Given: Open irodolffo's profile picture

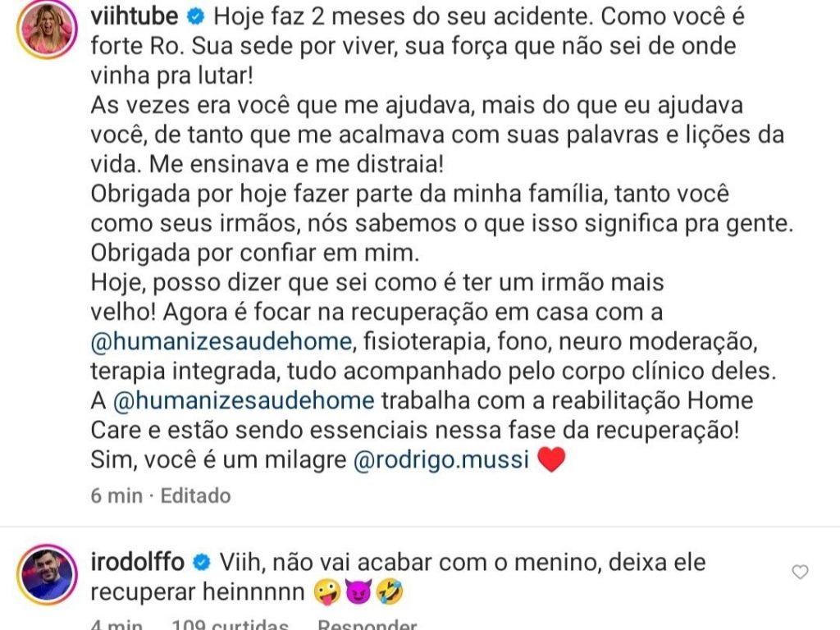Looking at the screenshot, I should [x=48, y=575].
